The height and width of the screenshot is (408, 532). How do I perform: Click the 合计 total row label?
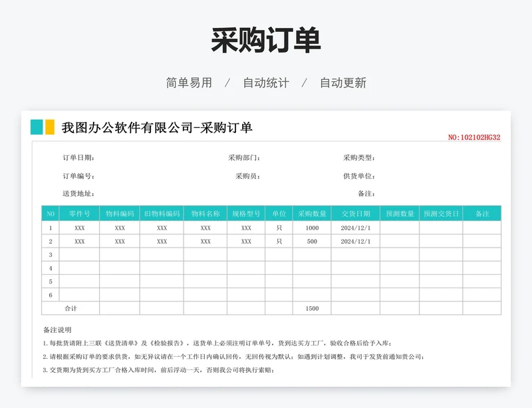tap(70, 308)
